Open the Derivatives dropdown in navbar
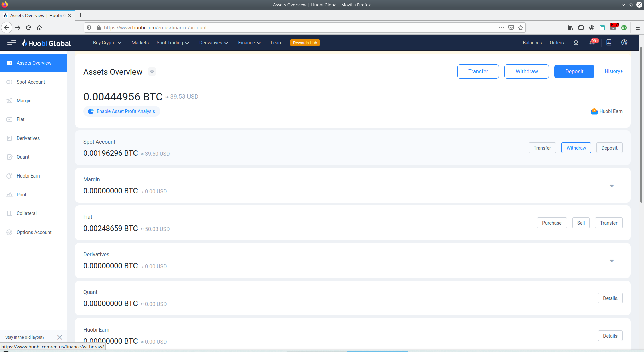644x352 pixels. pos(214,43)
